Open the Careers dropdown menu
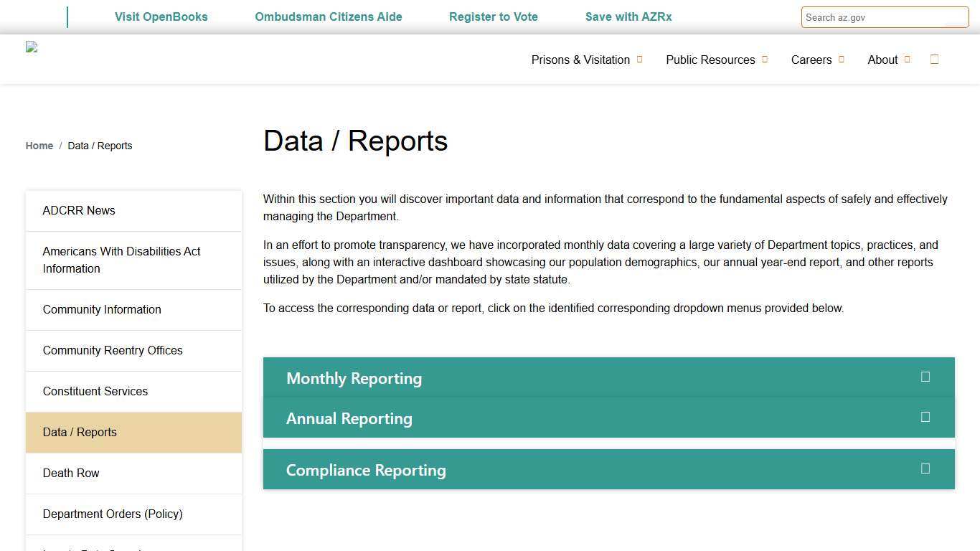980x551 pixels. coord(811,60)
